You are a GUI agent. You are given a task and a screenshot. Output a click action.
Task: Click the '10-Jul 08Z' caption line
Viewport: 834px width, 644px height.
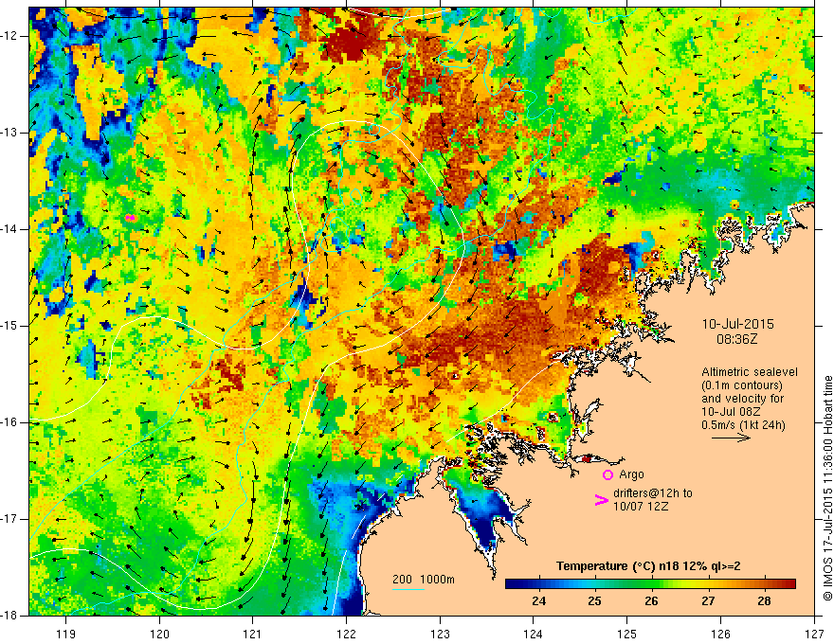(731, 412)
